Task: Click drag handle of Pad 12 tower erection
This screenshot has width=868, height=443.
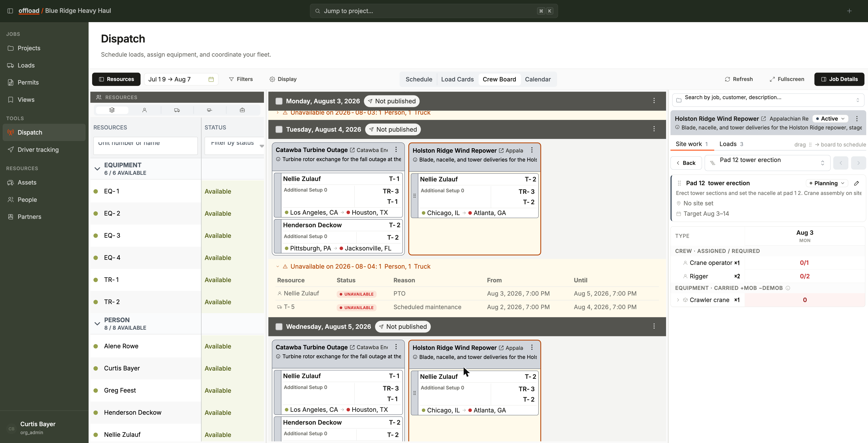Action: click(x=679, y=183)
